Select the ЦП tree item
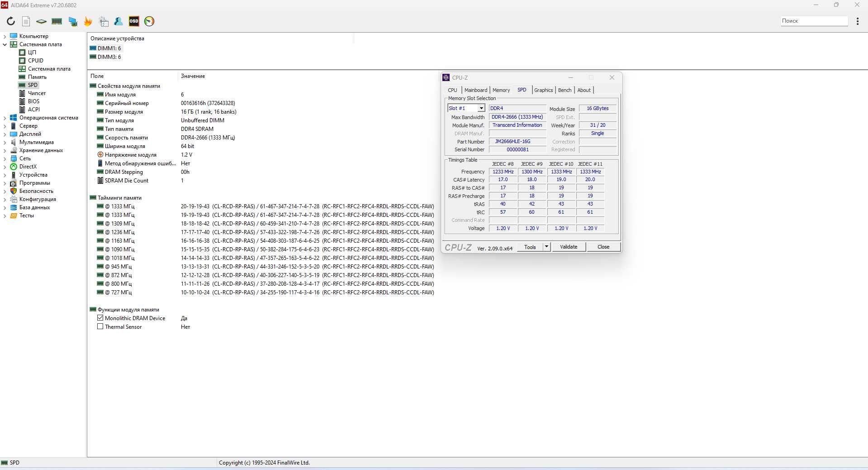Image resolution: width=868 pixels, height=470 pixels. (32, 53)
